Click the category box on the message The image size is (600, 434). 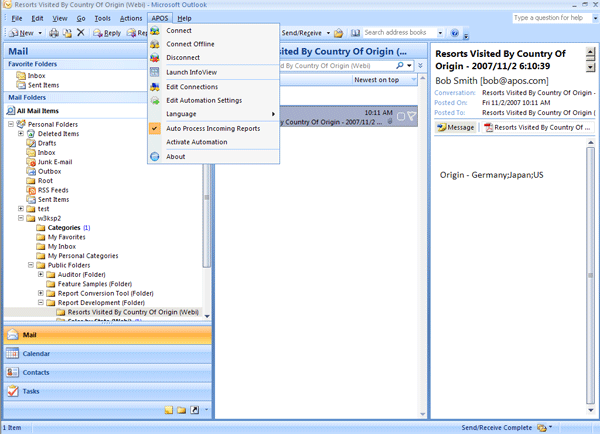(x=401, y=116)
